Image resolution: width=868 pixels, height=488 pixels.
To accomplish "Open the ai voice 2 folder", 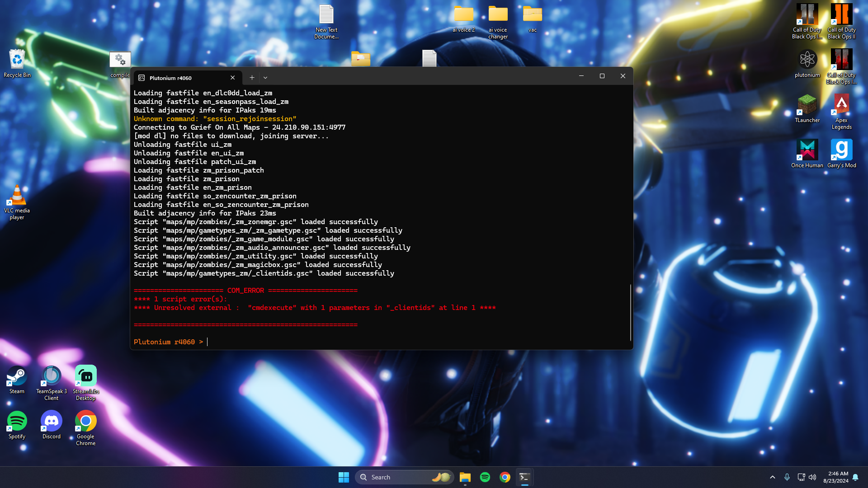I will point(464,18).
